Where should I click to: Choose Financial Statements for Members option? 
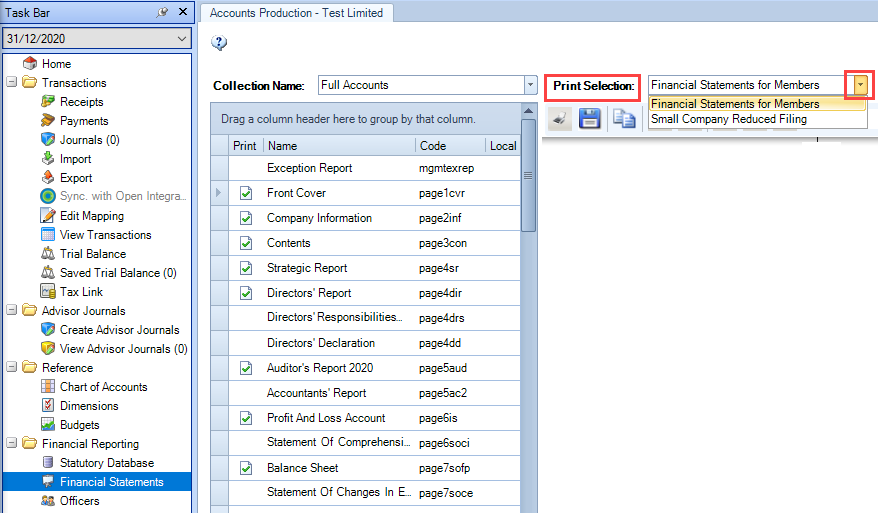(757, 104)
